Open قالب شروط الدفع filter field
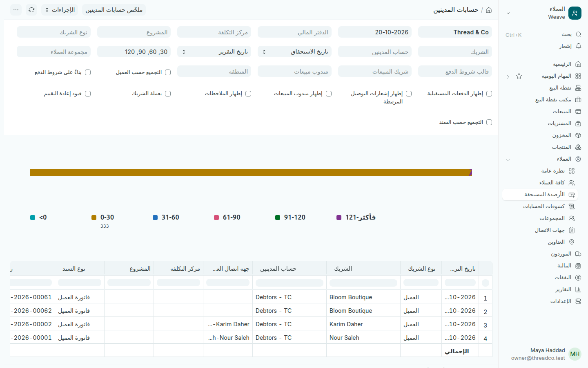 455,72
